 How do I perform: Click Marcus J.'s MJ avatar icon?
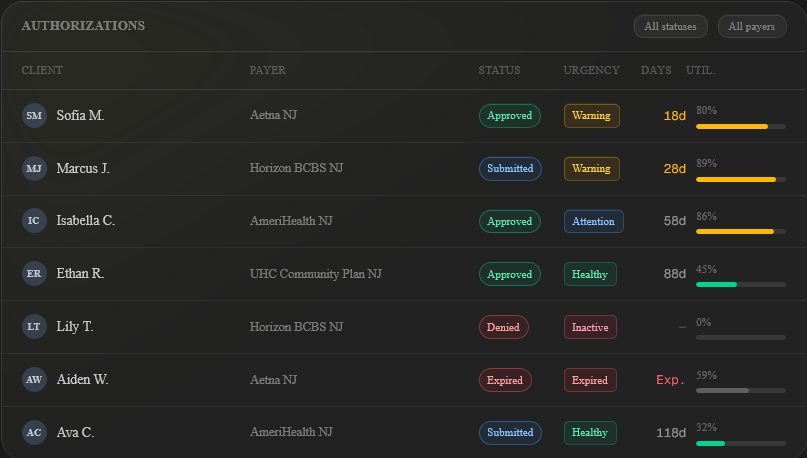coord(34,168)
